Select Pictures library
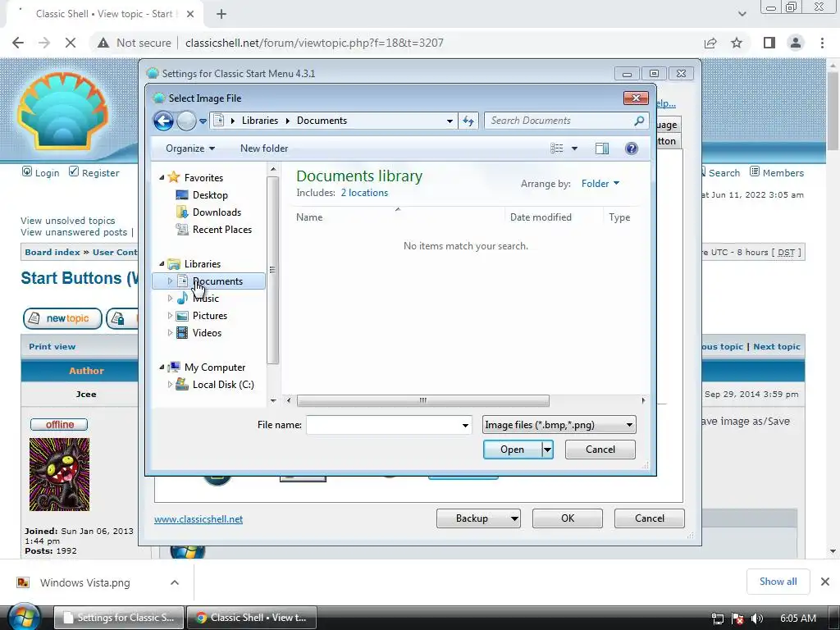The height and width of the screenshot is (630, 840). 209,316
